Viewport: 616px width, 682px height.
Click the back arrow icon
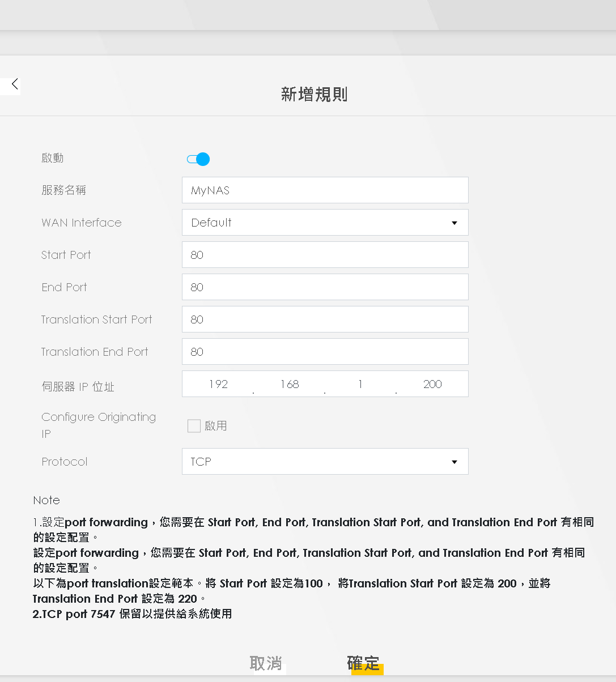[15, 84]
